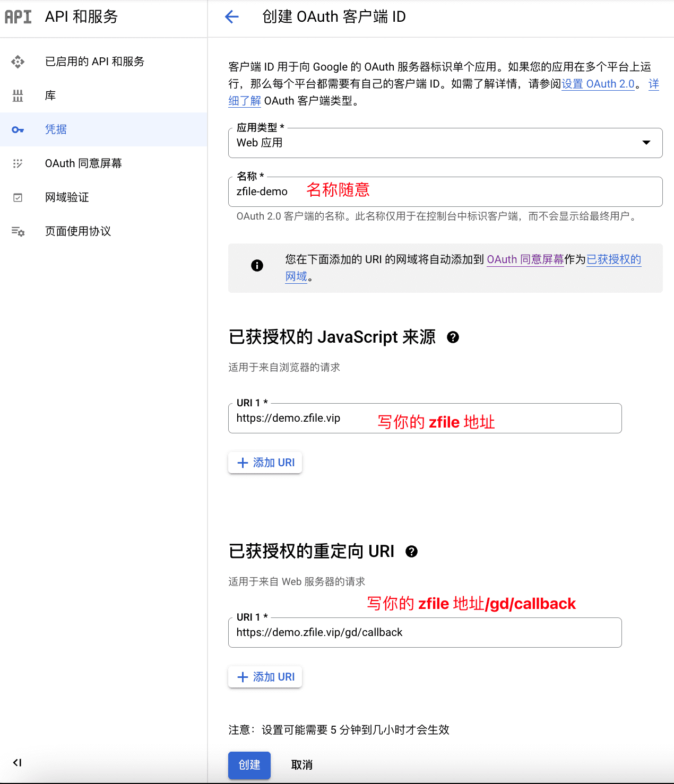Click the enabled APIs and services icon
The image size is (674, 784).
pos(18,62)
